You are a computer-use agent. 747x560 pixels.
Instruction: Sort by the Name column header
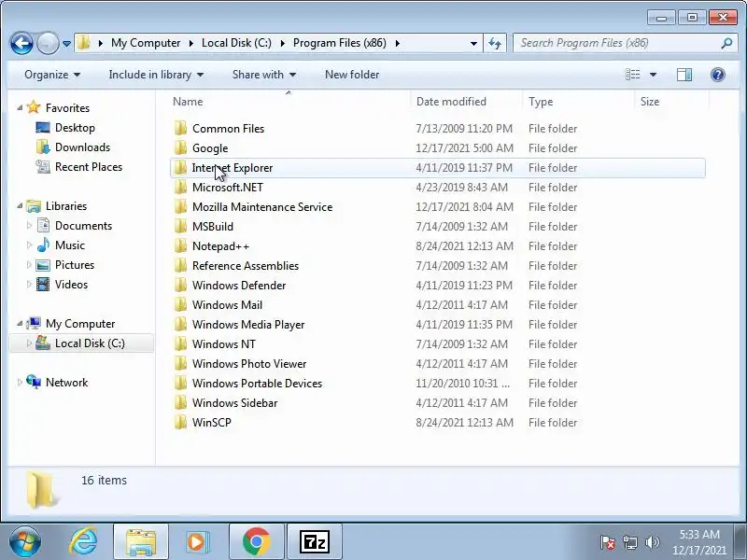(x=289, y=102)
